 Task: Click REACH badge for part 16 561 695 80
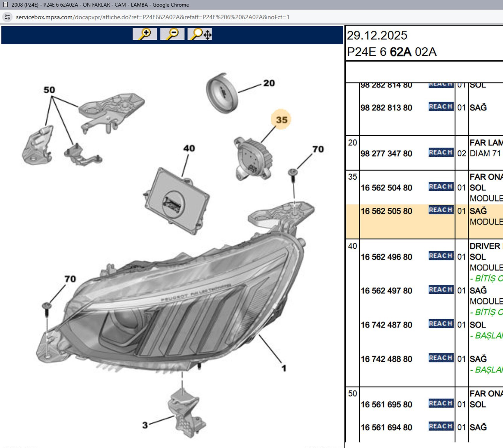[441, 403]
